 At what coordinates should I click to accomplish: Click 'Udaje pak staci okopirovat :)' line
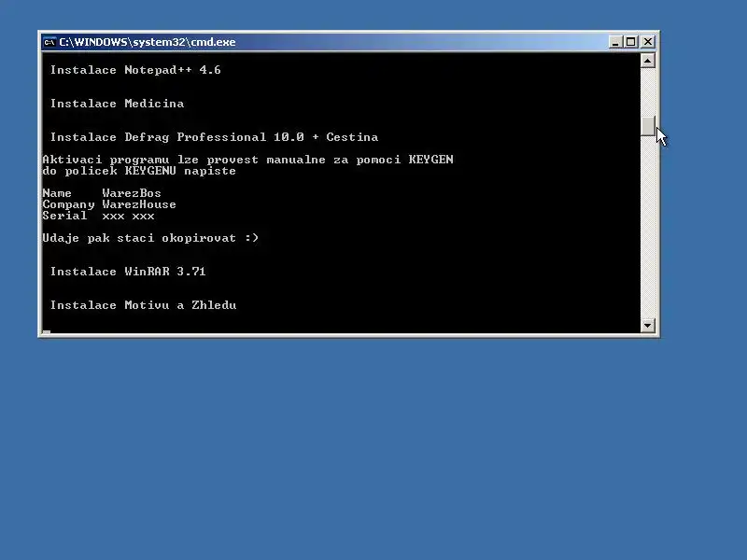tap(150, 238)
